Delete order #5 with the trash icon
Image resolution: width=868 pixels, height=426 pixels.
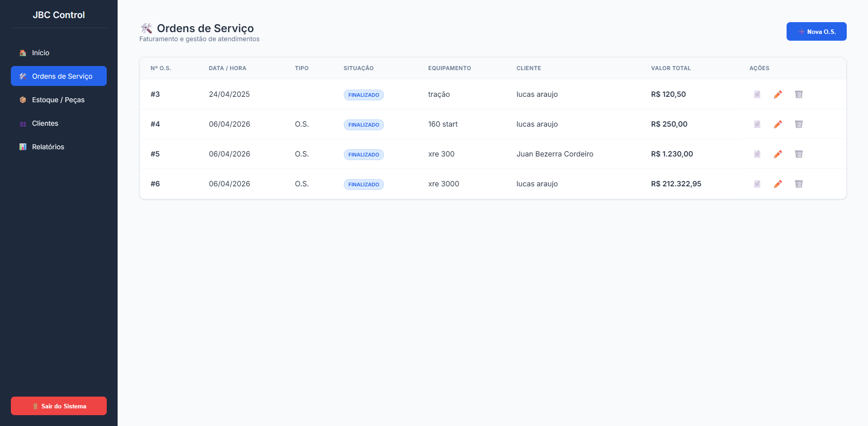coord(799,154)
